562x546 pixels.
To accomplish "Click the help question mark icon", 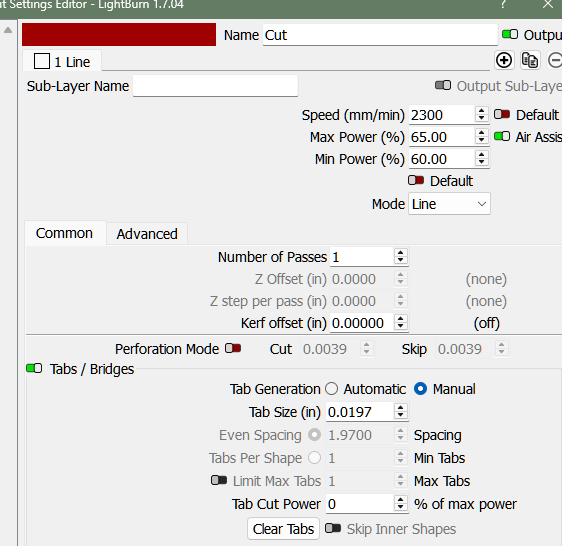I will click(504, 4).
